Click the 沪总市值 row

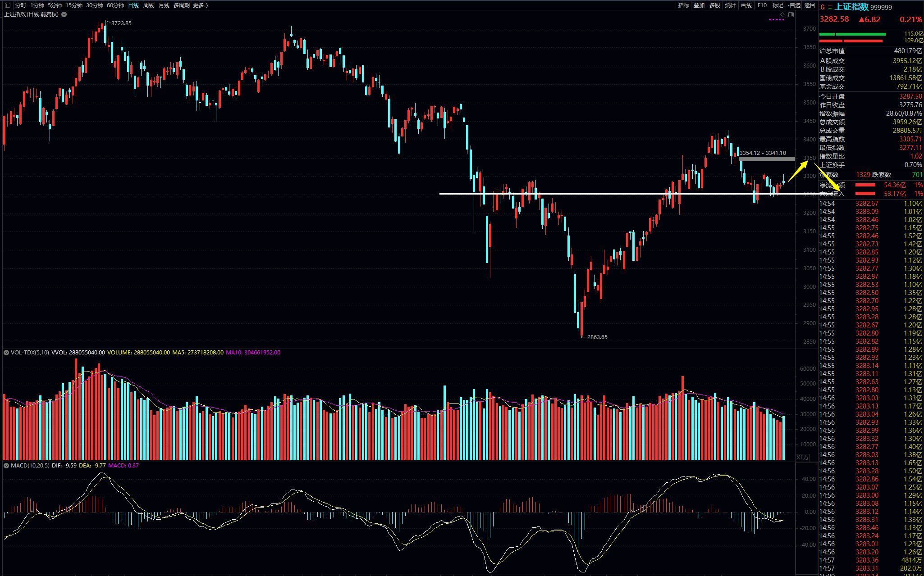click(x=871, y=51)
